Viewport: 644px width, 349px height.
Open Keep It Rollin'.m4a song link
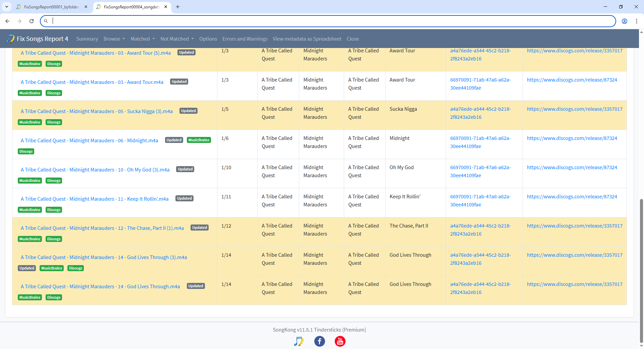pyautogui.click(x=95, y=199)
